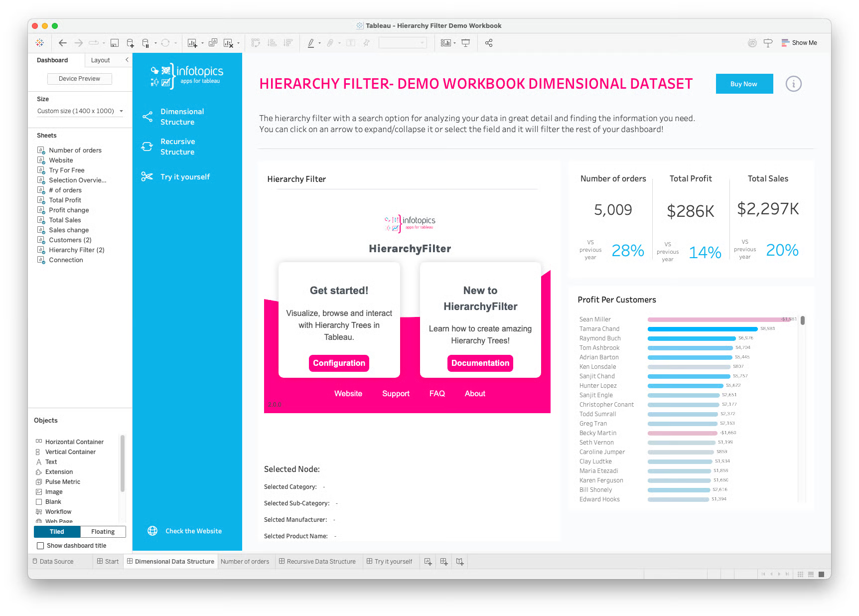Click the round info icon beside Buy Now
Image resolution: width=859 pixels, height=616 pixels.
(793, 84)
